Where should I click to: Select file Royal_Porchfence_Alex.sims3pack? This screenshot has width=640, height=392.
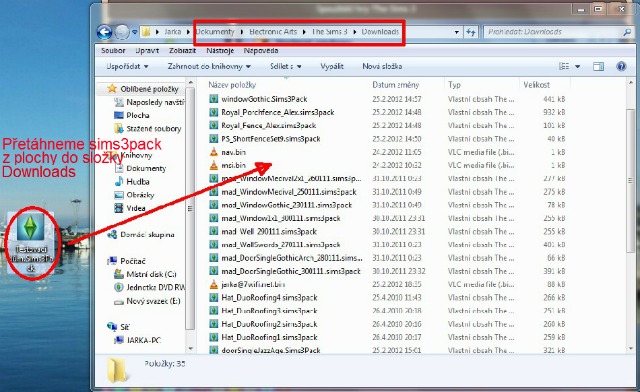(x=278, y=112)
